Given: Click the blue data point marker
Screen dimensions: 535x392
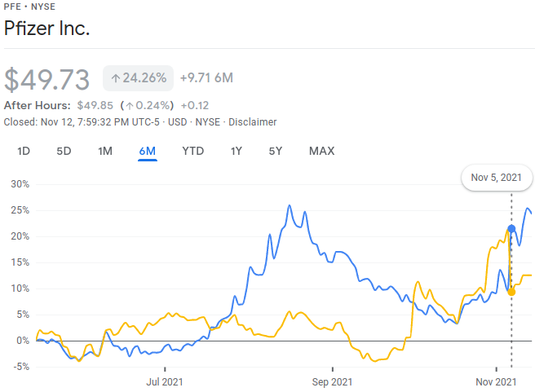Looking at the screenshot, I should pyautogui.click(x=511, y=228).
